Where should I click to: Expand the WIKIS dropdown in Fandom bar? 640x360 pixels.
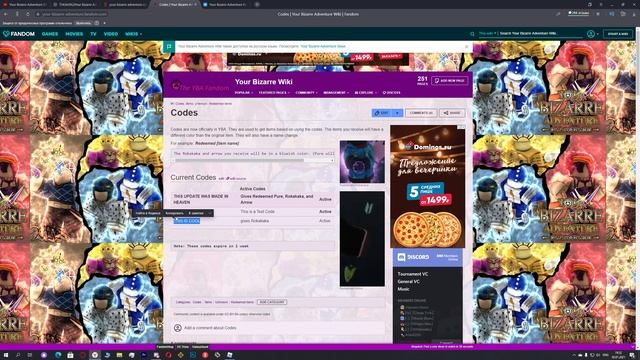[x=133, y=34]
